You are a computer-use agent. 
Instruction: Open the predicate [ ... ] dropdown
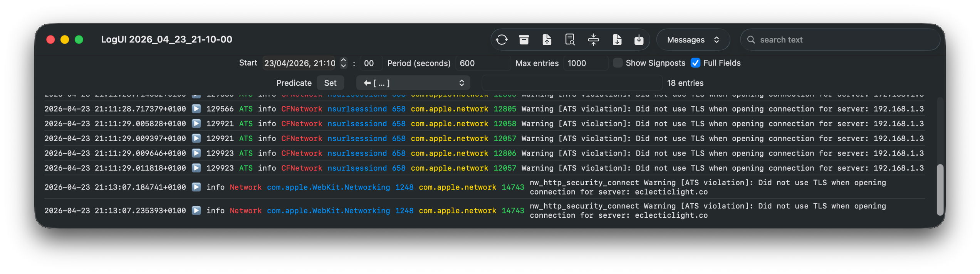(413, 83)
